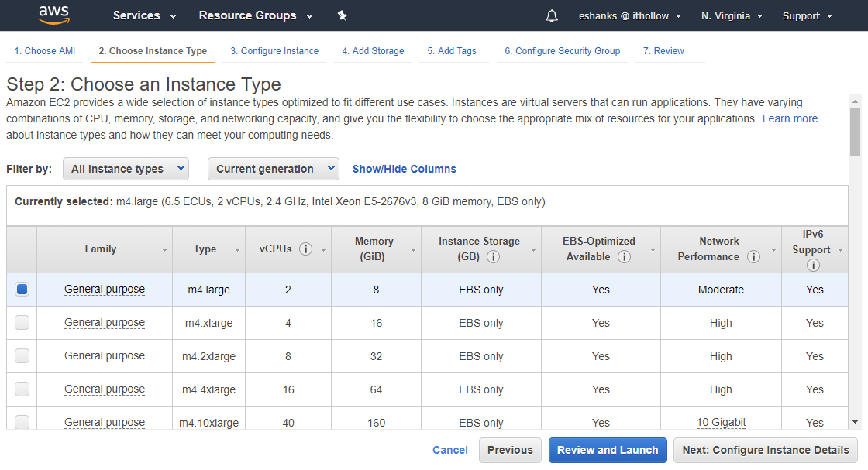The image size is (868, 470).
Task: Click Show/Hide Columns link
Action: 405,169
